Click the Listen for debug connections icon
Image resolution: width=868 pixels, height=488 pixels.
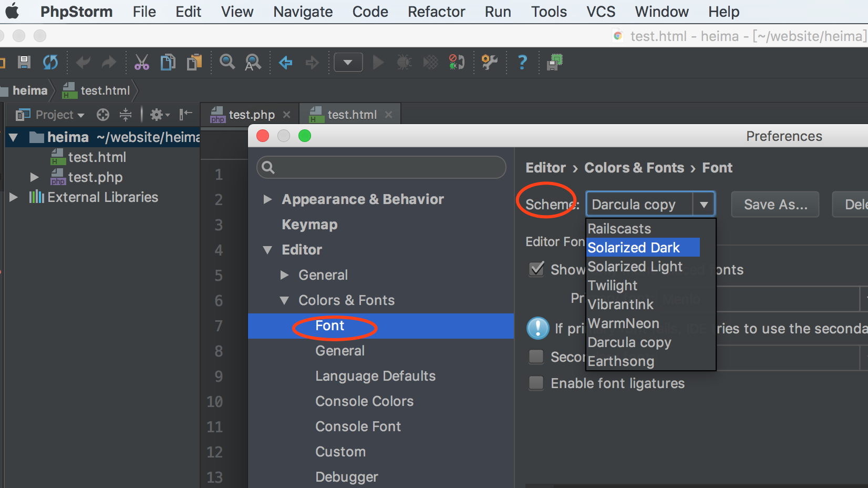pos(457,62)
